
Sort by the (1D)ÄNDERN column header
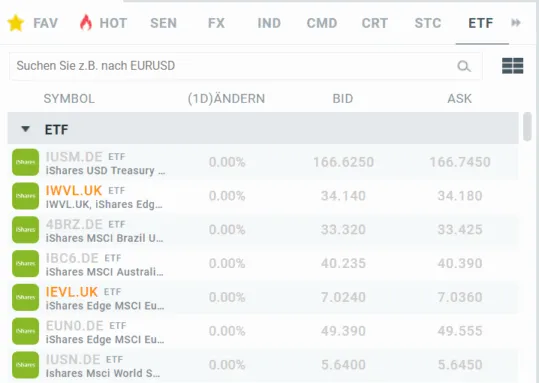pyautogui.click(x=226, y=99)
